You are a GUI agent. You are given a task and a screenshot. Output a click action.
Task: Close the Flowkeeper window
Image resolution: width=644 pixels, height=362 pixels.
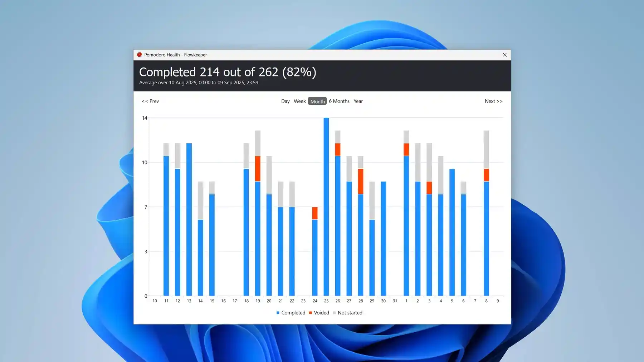click(x=504, y=55)
